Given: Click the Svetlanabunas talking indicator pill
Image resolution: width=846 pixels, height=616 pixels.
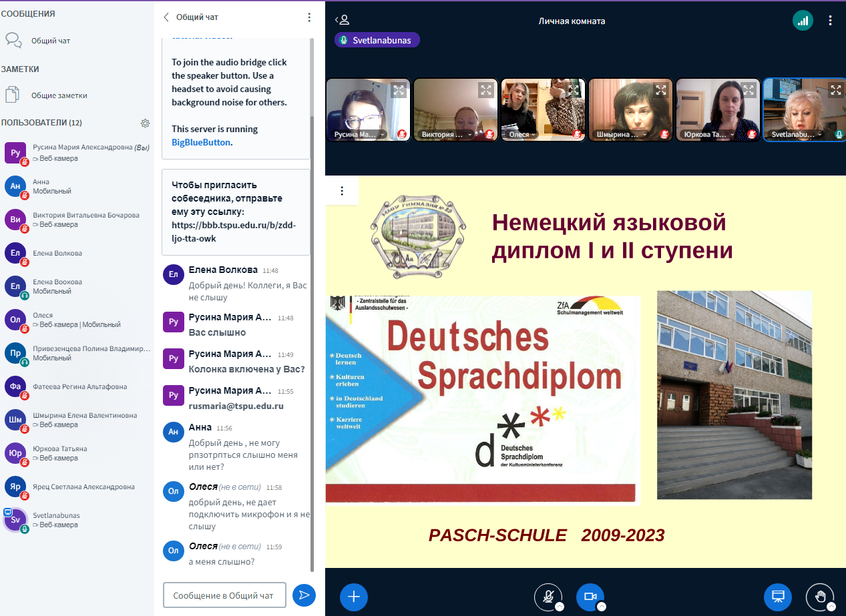Looking at the screenshot, I should [x=377, y=40].
